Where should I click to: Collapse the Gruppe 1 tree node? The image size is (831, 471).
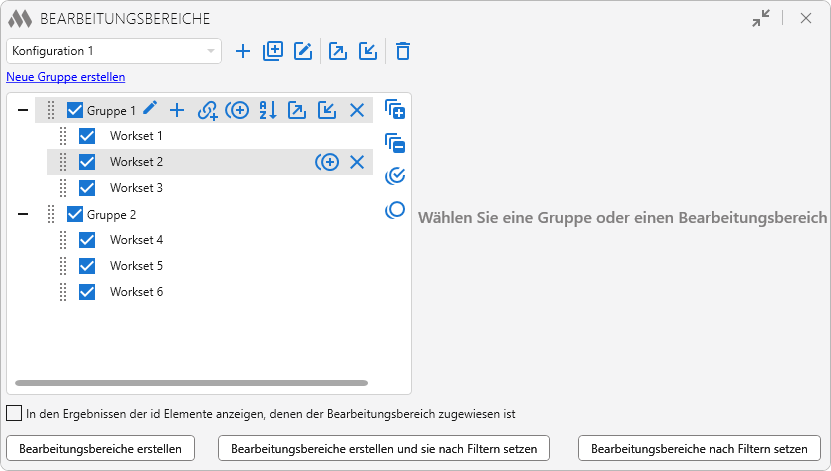click(x=23, y=110)
